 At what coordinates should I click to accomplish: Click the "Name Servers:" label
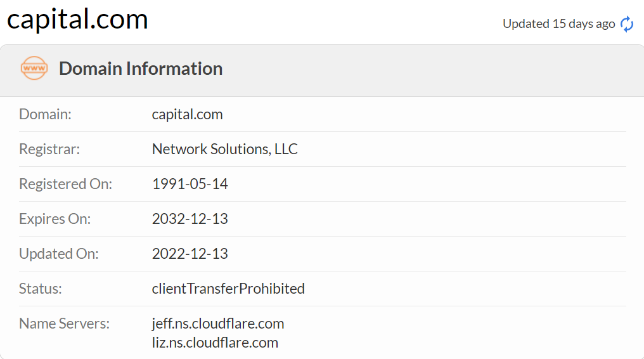[x=64, y=324]
